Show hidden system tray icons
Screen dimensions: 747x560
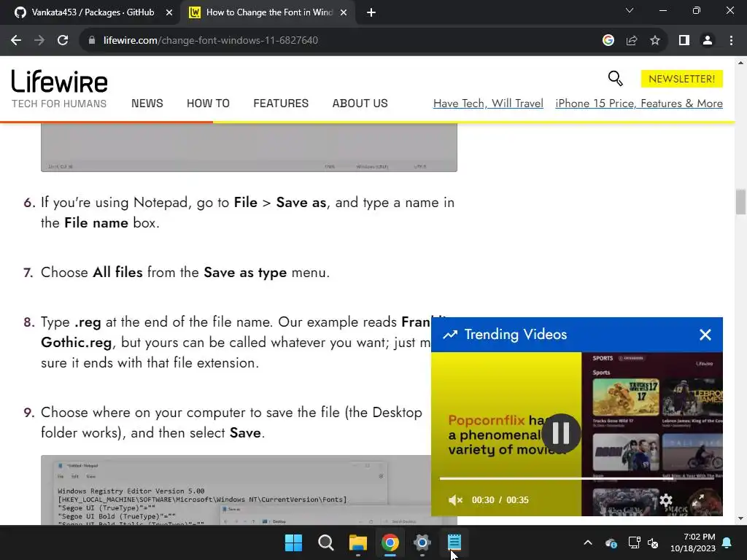point(588,542)
